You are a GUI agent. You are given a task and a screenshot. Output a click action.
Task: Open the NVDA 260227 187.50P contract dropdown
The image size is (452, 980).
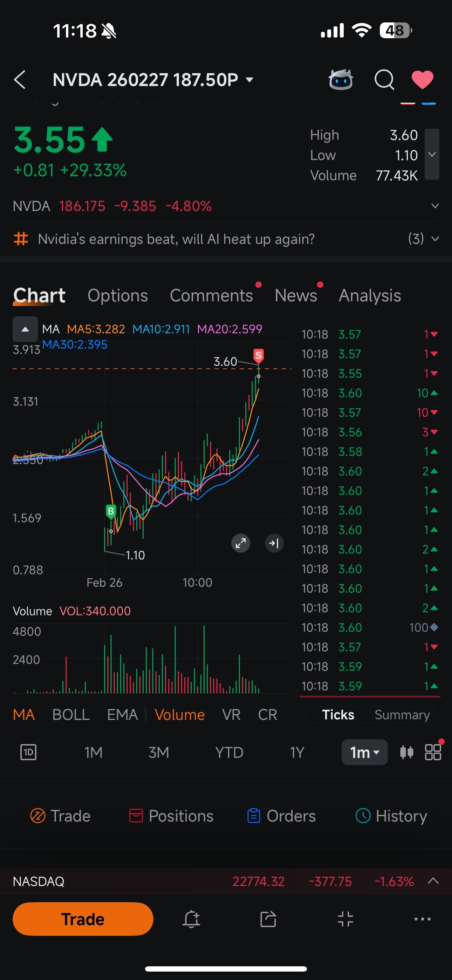[153, 80]
